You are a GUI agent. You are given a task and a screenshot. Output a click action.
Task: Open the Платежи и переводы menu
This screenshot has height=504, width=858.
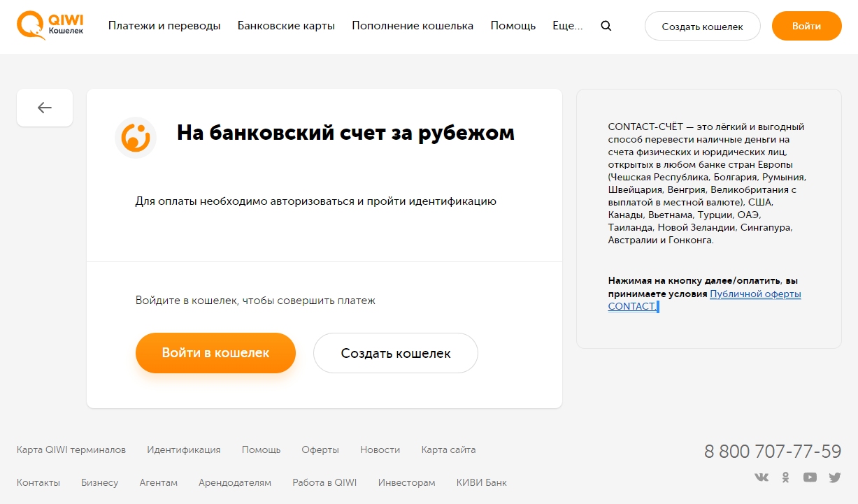(x=164, y=26)
